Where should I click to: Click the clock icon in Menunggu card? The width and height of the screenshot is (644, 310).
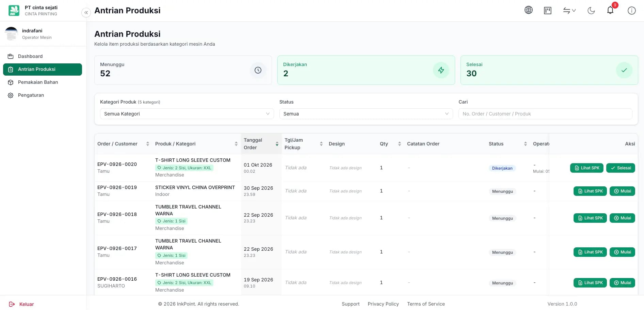[258, 70]
